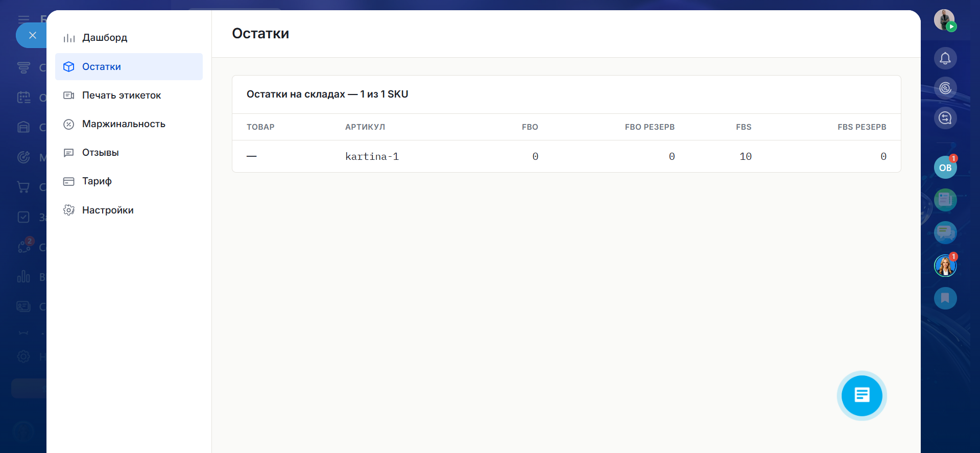Viewport: 980px width, 453px height.
Task: Click the user profile avatar
Action: [945, 20]
